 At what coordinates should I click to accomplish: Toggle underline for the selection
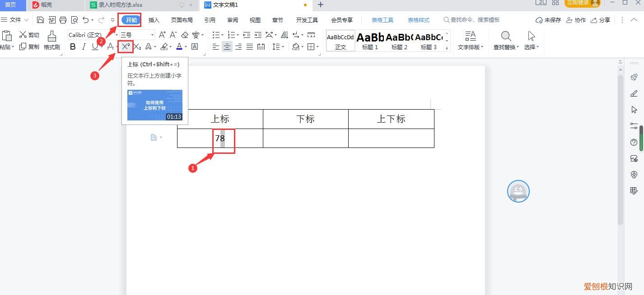coord(95,46)
